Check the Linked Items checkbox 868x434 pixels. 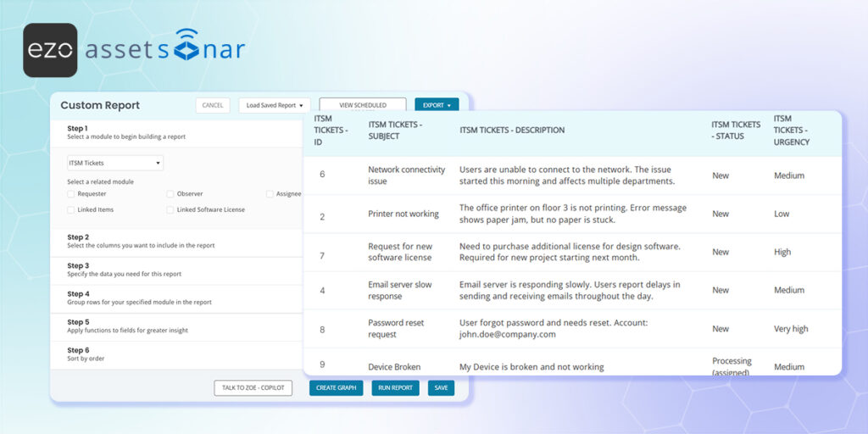coord(71,209)
